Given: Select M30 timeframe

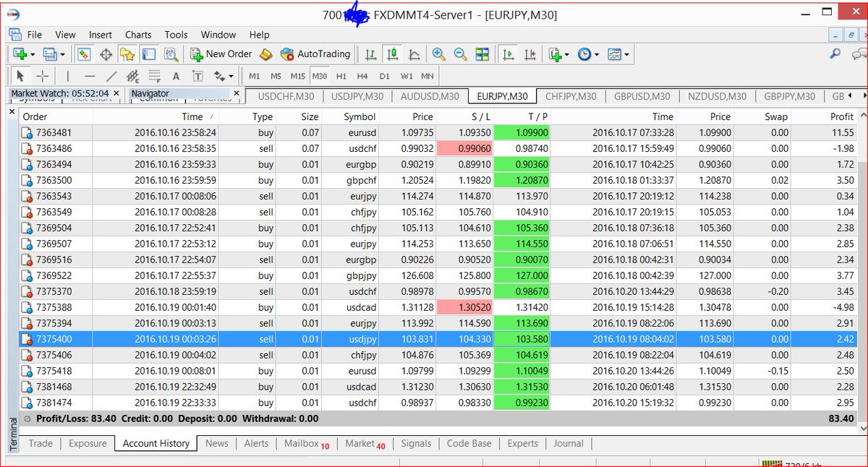Looking at the screenshot, I should 320,76.
